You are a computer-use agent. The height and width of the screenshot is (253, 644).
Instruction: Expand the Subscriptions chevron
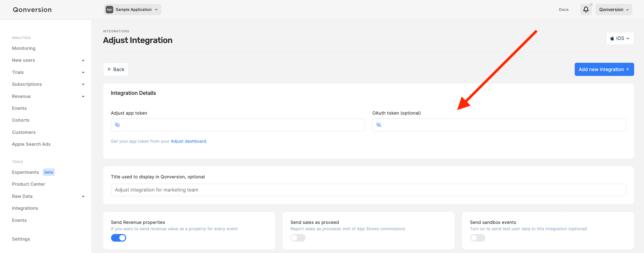[83, 84]
